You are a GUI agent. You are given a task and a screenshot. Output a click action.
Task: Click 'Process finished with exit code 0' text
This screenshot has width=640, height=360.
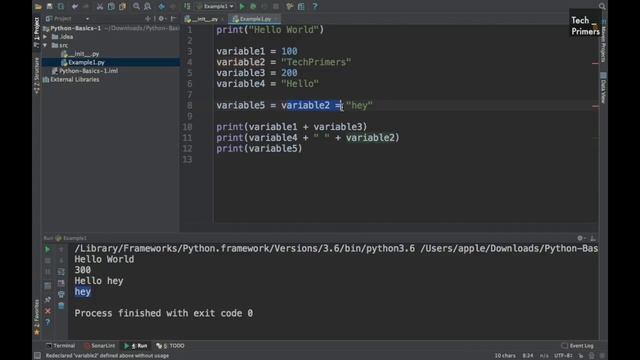(x=163, y=313)
